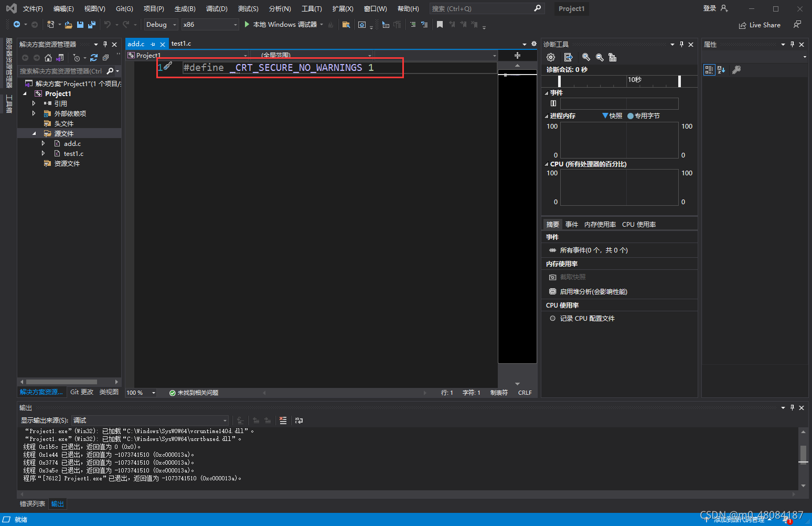Reset the diagnostic view with the chart icon
Screen dimensions: 812x526
pos(613,57)
